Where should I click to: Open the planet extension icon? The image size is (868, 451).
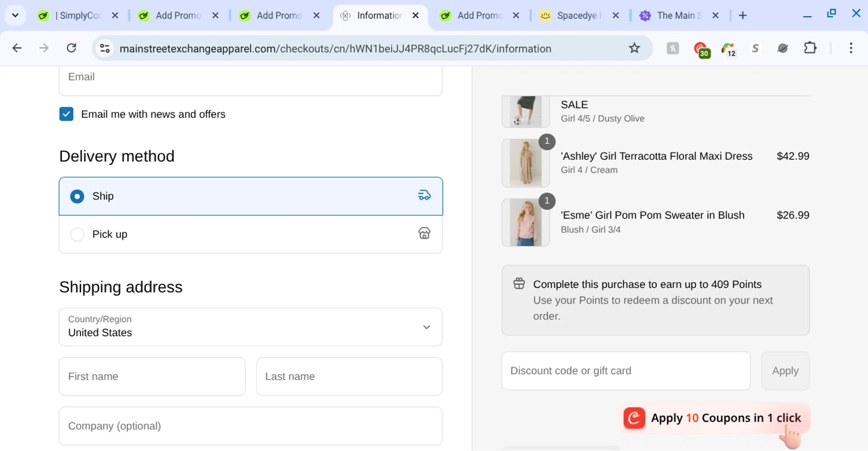coord(782,49)
